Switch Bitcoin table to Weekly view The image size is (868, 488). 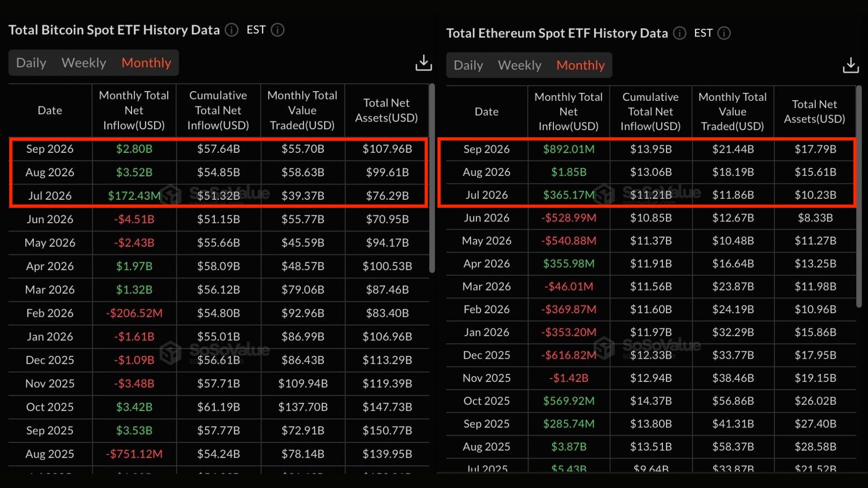click(84, 63)
